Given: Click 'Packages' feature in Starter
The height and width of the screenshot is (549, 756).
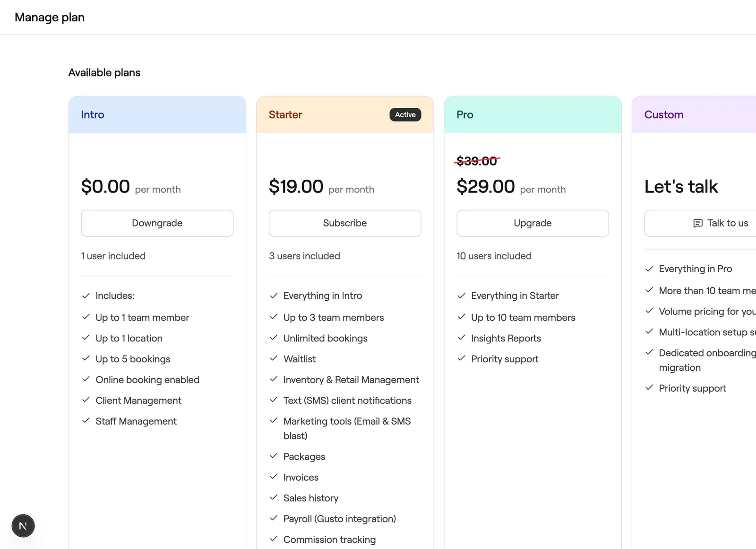Looking at the screenshot, I should click(x=304, y=457).
